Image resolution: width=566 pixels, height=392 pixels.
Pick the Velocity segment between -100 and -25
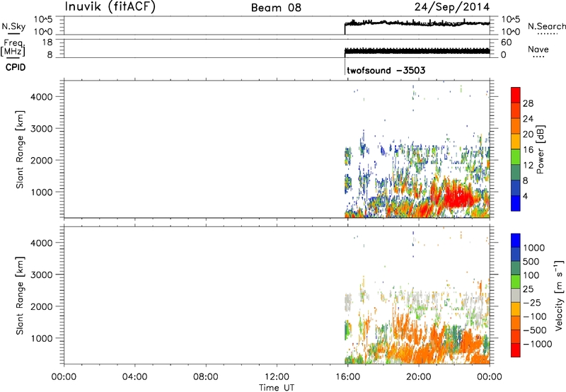point(516,309)
